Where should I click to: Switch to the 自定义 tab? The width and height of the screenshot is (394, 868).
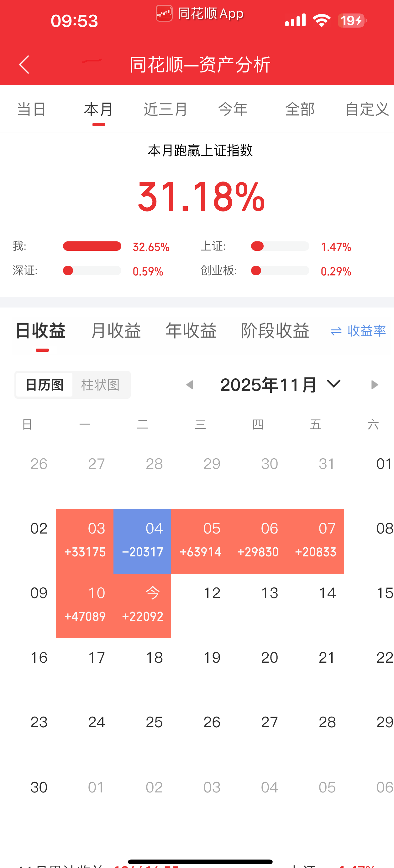point(367,109)
